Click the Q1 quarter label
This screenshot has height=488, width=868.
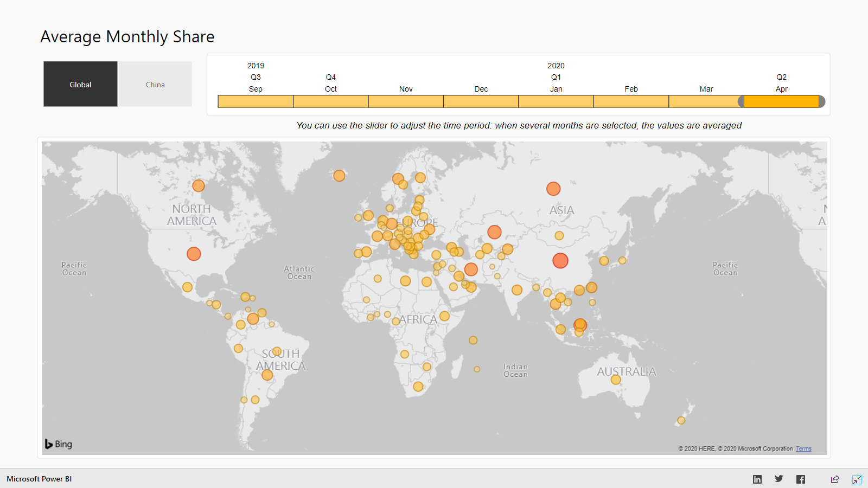tap(556, 77)
